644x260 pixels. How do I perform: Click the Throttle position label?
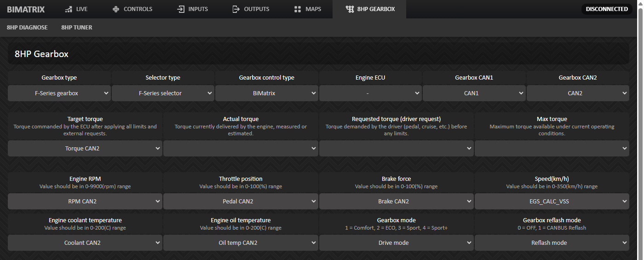(241, 179)
